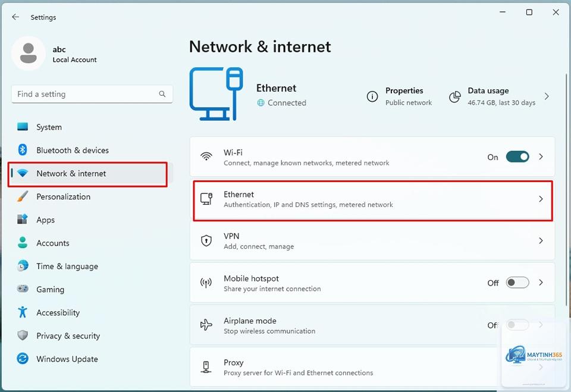
Task: Click the Privacy & security shield icon
Action: 23,335
